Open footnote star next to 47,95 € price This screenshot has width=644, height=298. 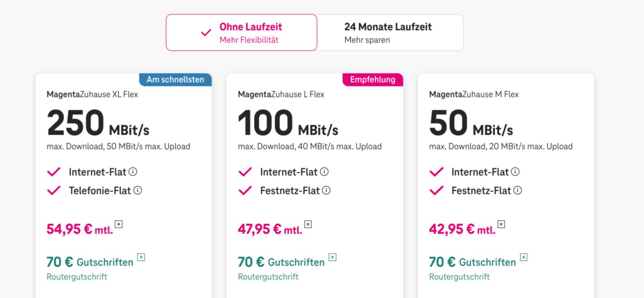[308, 224]
